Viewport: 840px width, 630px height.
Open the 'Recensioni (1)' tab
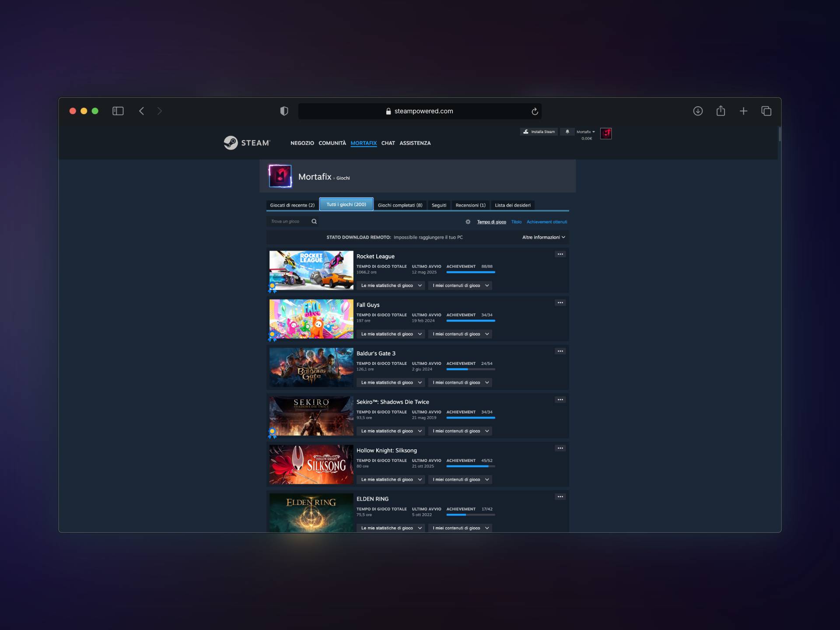click(471, 205)
